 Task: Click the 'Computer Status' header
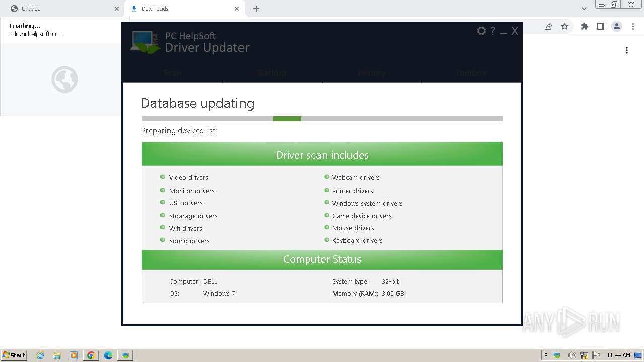[x=322, y=259]
